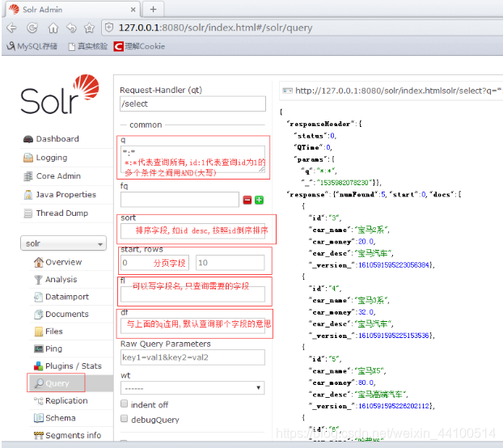Open the Documents page
The image size is (503, 448).
(x=67, y=314)
